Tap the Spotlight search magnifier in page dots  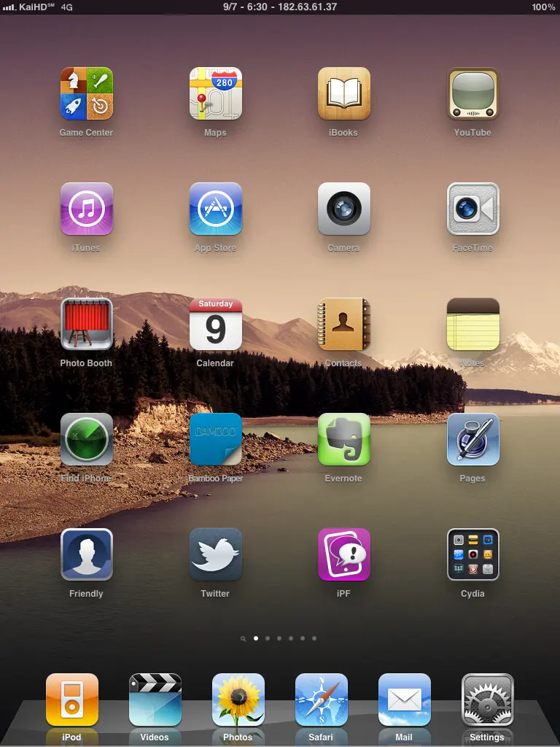pos(243,638)
